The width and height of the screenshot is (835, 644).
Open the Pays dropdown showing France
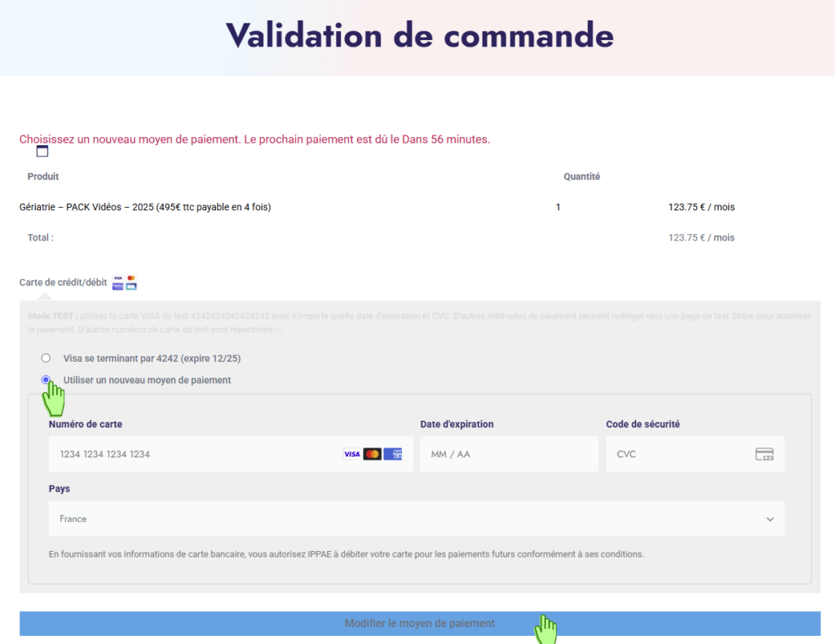[x=416, y=518]
